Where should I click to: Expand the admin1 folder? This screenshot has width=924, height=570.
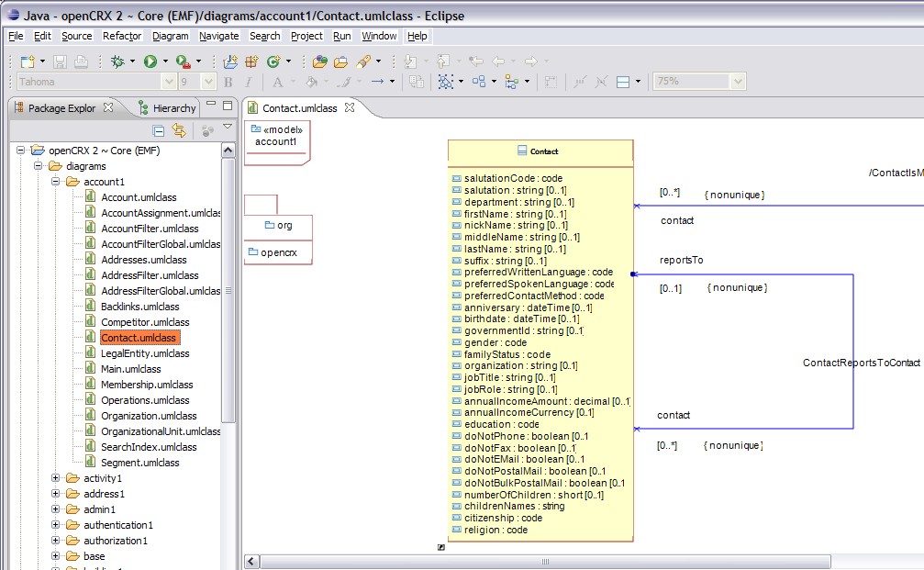(x=55, y=509)
